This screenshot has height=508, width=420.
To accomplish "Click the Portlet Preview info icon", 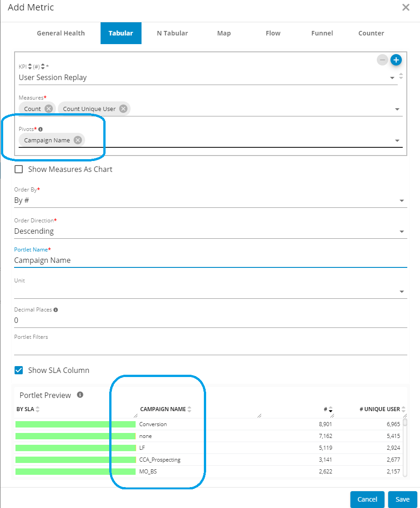I will 80,395.
